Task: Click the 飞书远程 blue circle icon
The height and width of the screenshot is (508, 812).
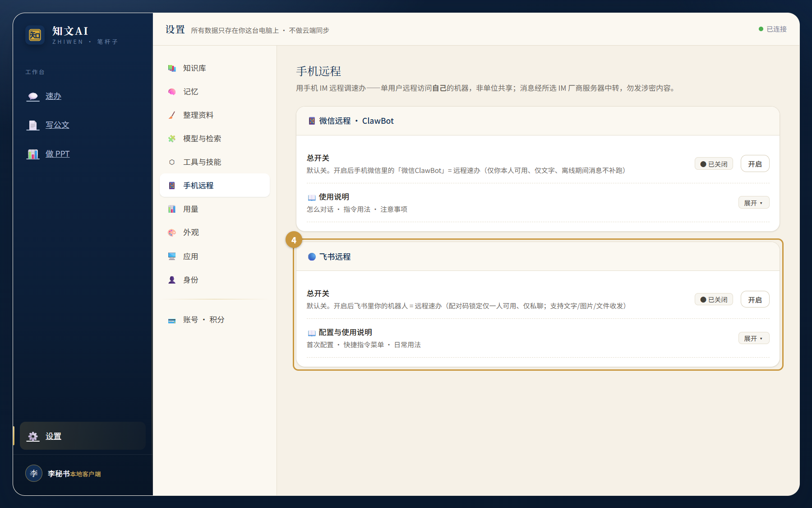Action: point(312,256)
